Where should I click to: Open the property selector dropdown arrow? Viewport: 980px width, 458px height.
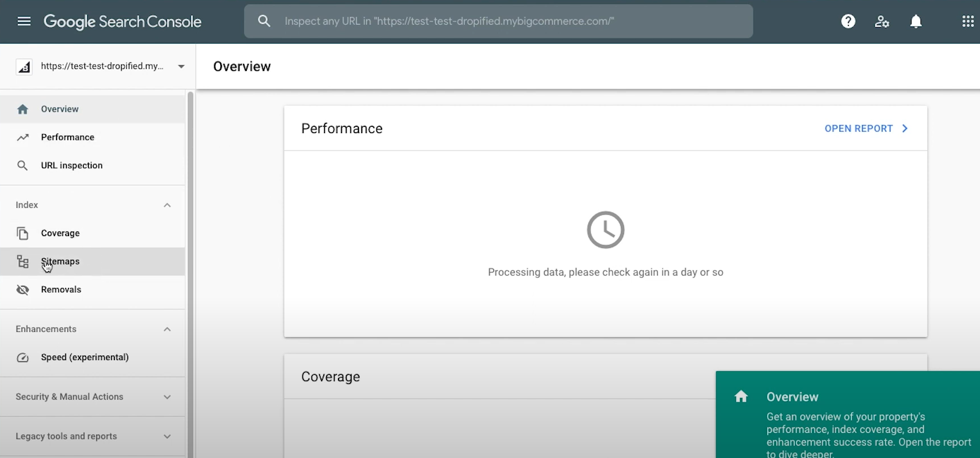tap(181, 67)
